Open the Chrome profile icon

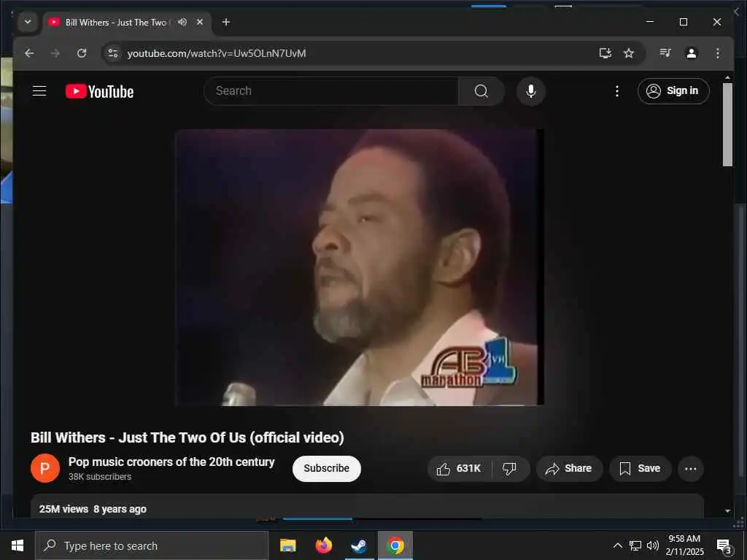(692, 53)
